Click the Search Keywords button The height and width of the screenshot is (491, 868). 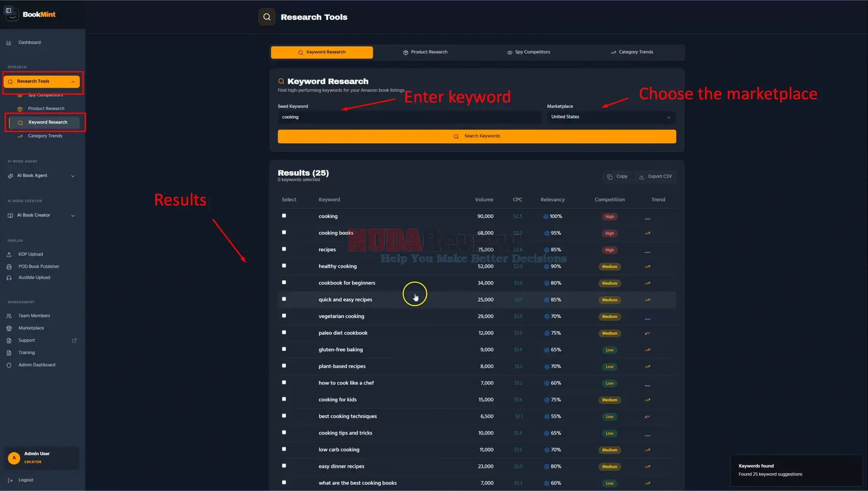pyautogui.click(x=477, y=136)
